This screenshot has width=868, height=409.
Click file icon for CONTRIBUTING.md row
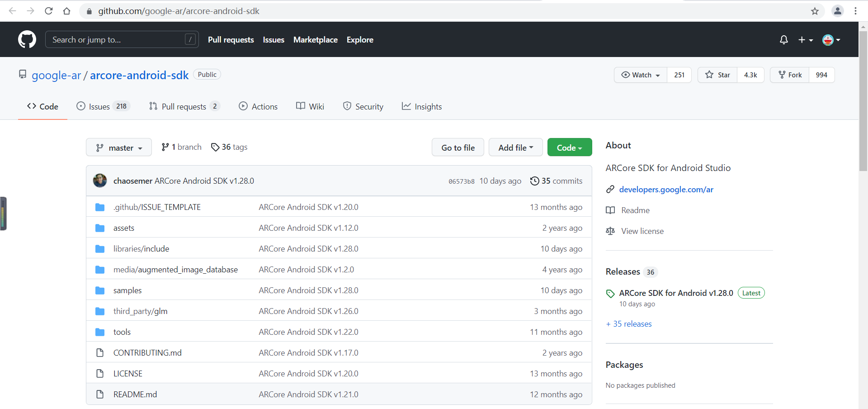pyautogui.click(x=100, y=353)
